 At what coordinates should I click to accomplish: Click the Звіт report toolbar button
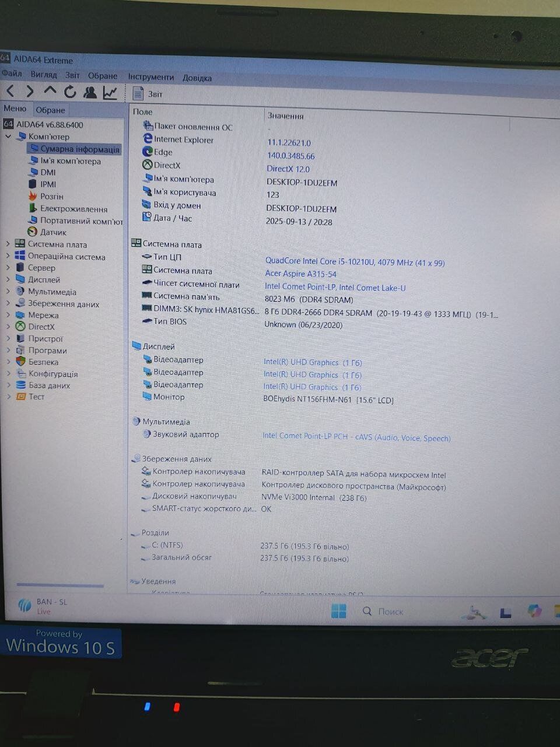click(x=148, y=93)
